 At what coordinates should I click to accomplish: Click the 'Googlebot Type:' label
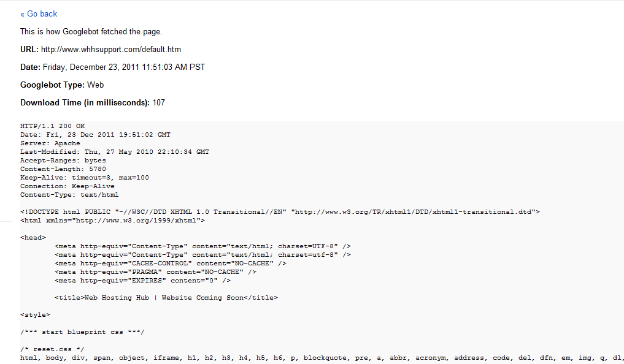(x=52, y=85)
